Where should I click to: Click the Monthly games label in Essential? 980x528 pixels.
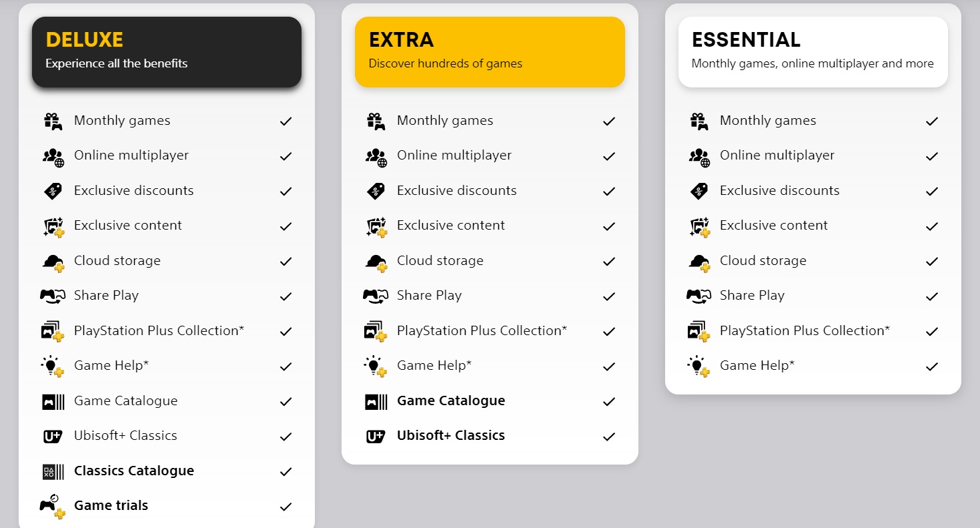[768, 120]
